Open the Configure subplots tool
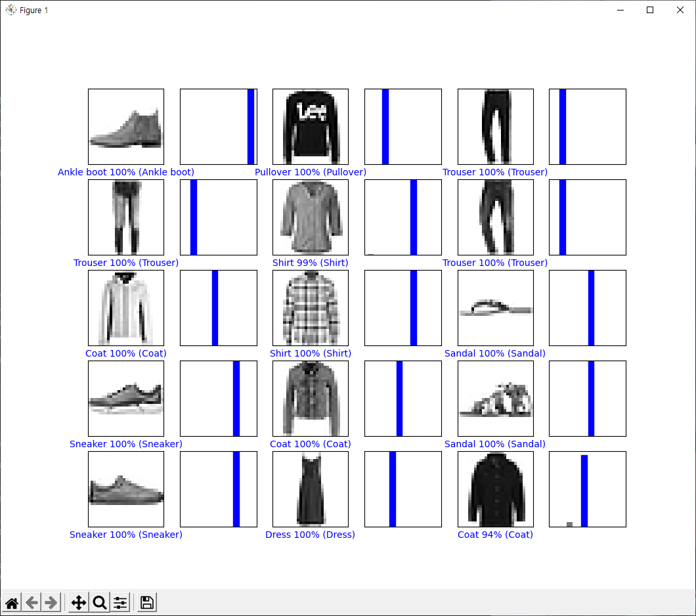Screen dimensions: 696x616 point(120,603)
